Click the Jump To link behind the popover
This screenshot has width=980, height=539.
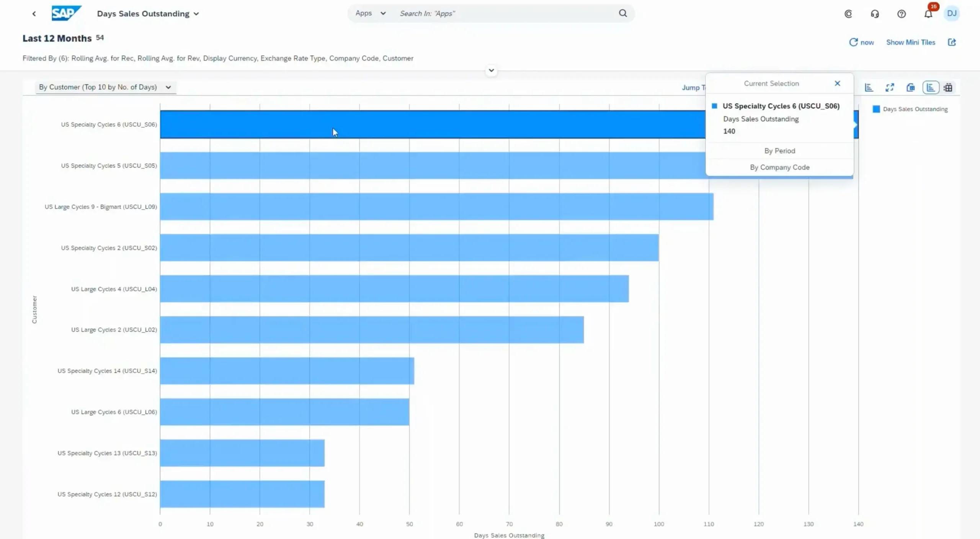pyautogui.click(x=693, y=88)
